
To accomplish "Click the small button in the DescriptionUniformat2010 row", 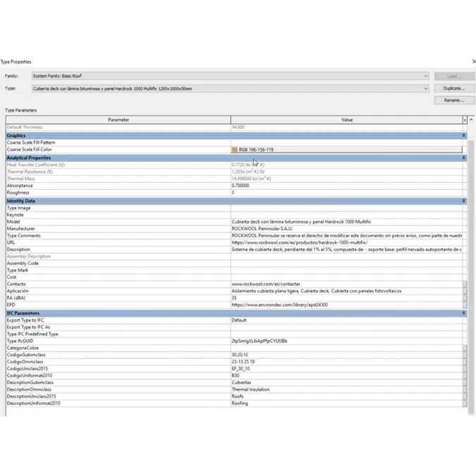I will click(465, 403).
